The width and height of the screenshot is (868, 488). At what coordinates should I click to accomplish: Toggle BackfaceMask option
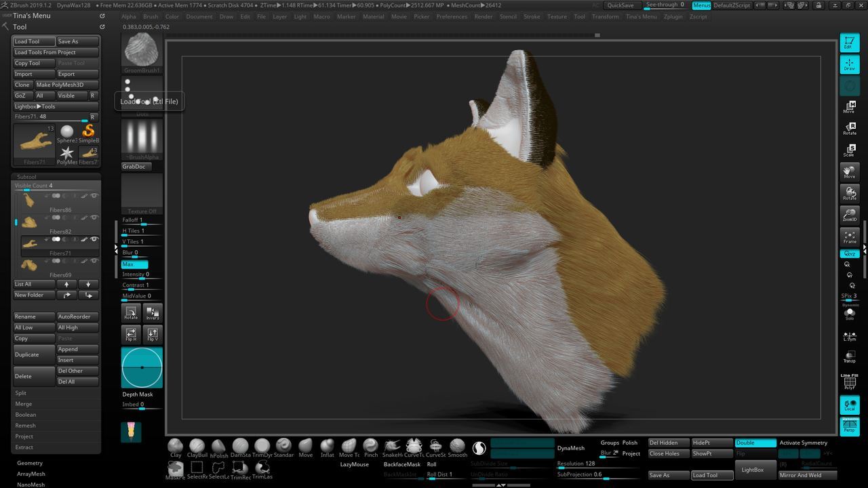[x=402, y=464]
